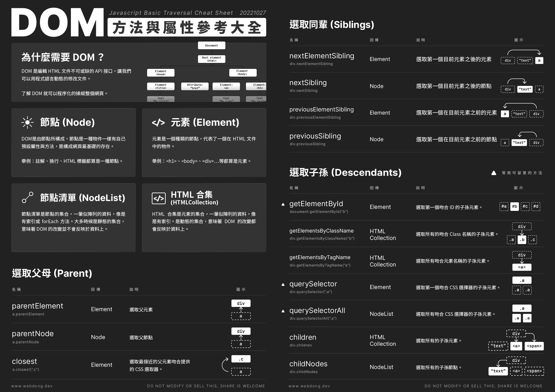Click the triangle marker beside querySelector
555x392 pixels.
click(x=283, y=285)
